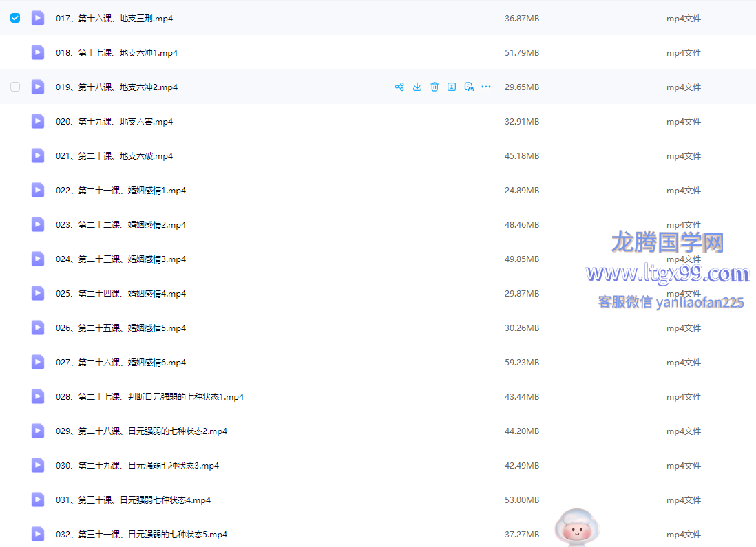Click the 53.00MB size of file 031
This screenshot has width=756, height=547.
[x=521, y=500]
